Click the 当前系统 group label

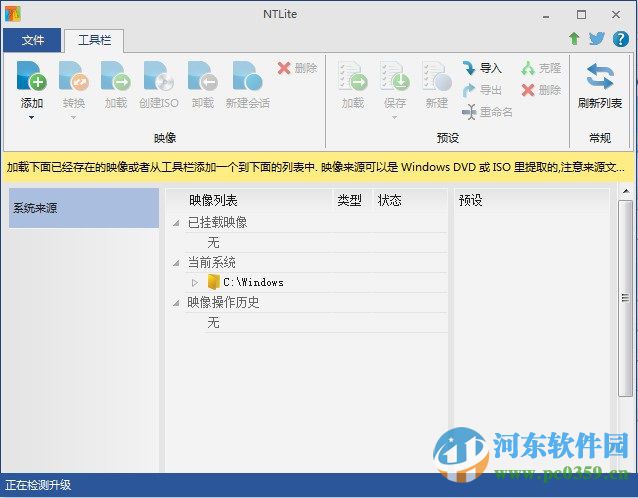click(x=212, y=262)
